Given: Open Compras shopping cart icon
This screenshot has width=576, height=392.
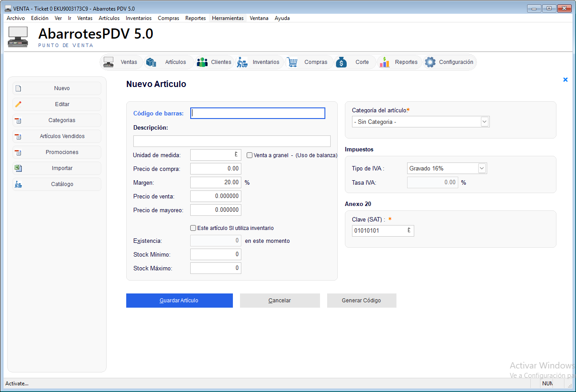Looking at the screenshot, I should click(x=292, y=62).
